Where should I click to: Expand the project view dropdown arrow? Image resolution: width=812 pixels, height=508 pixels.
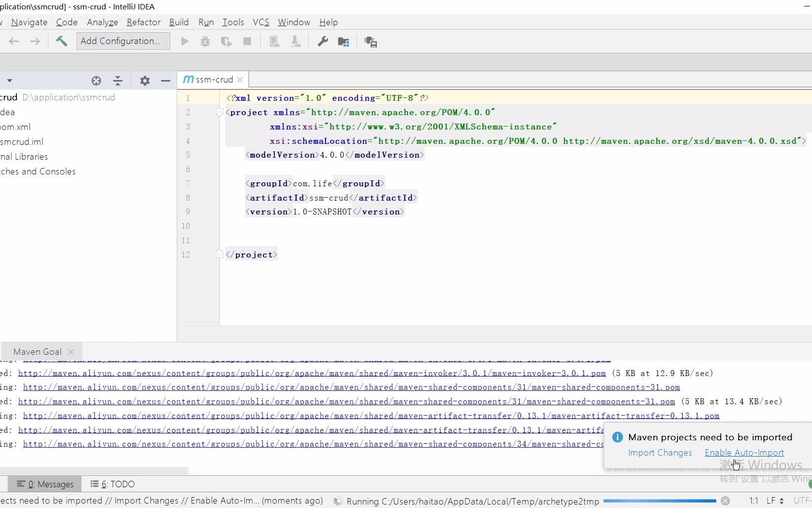[x=9, y=81]
